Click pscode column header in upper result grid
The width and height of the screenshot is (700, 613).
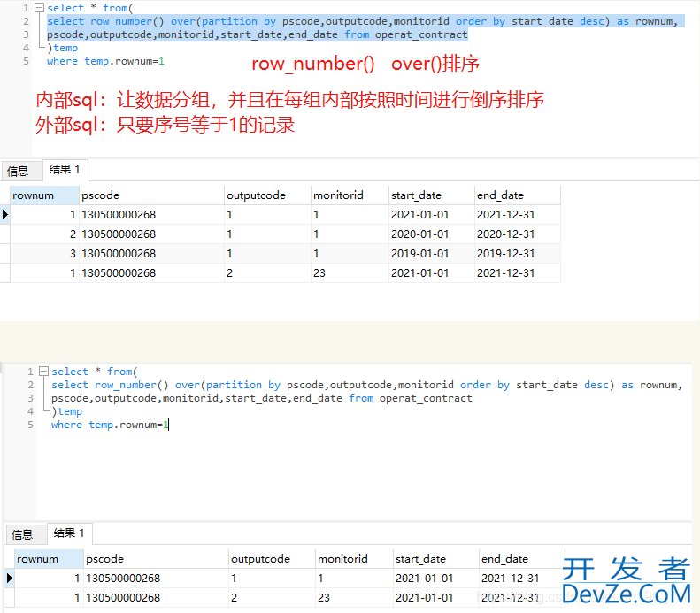click(152, 195)
